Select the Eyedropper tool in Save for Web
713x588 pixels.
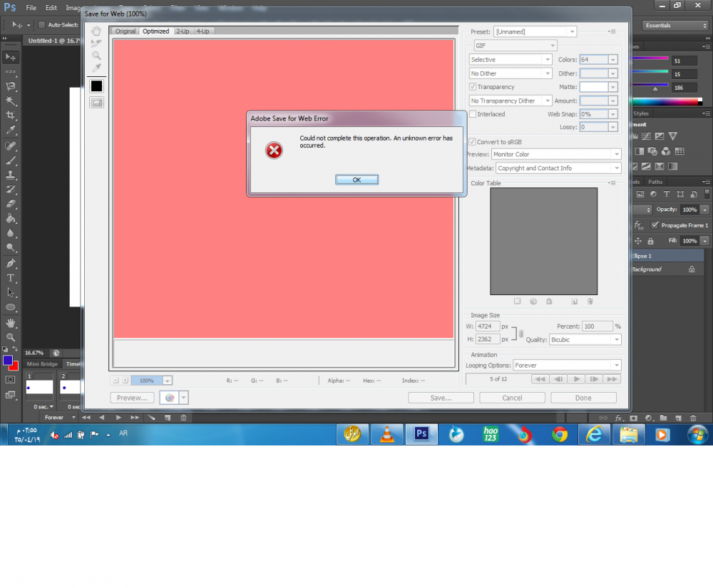[96, 68]
